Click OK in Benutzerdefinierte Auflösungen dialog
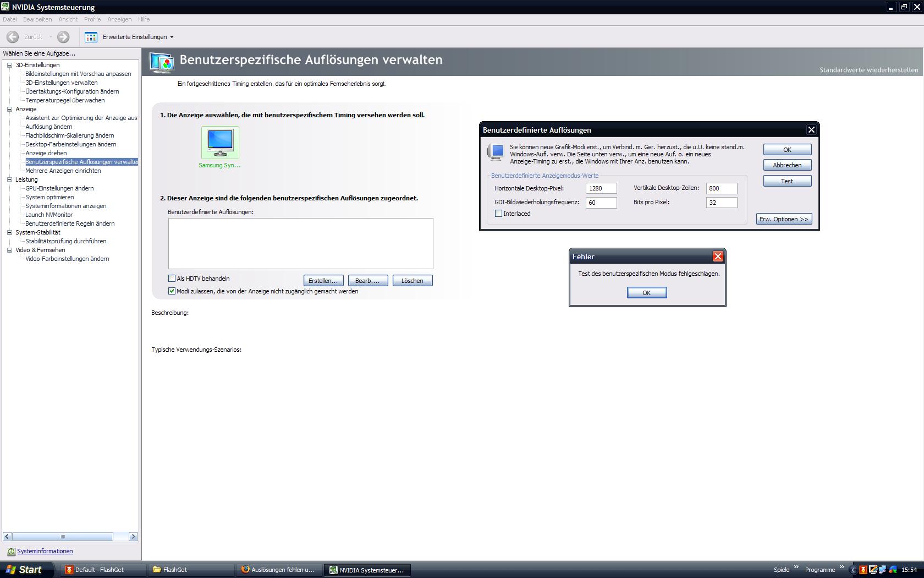This screenshot has height=578, width=924. (x=787, y=150)
